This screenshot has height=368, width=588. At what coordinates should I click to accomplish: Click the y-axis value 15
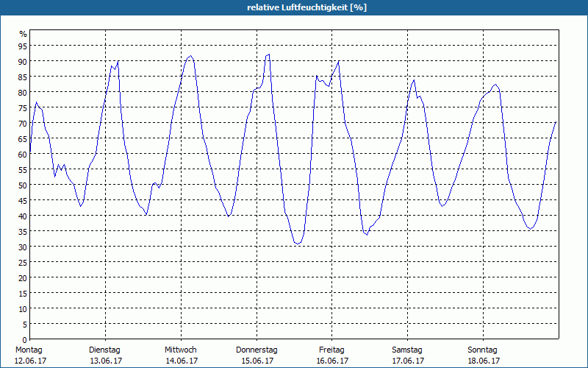click(23, 293)
